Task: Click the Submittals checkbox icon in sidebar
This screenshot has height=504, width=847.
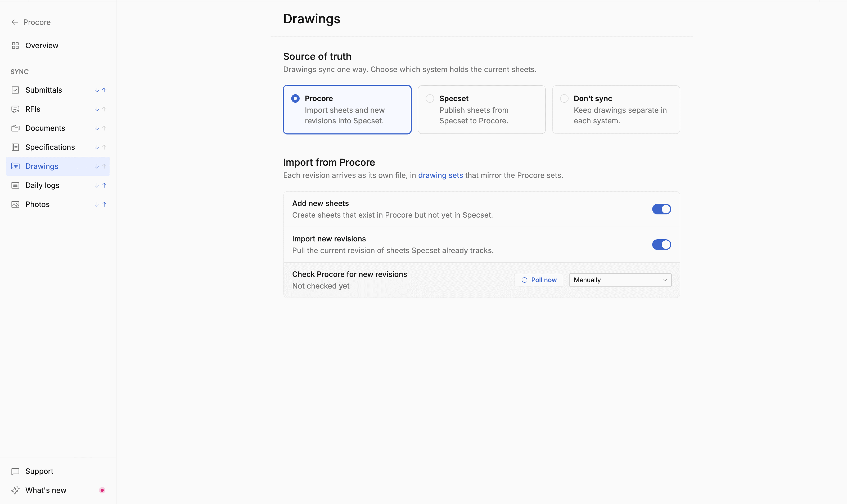Action: (15, 90)
